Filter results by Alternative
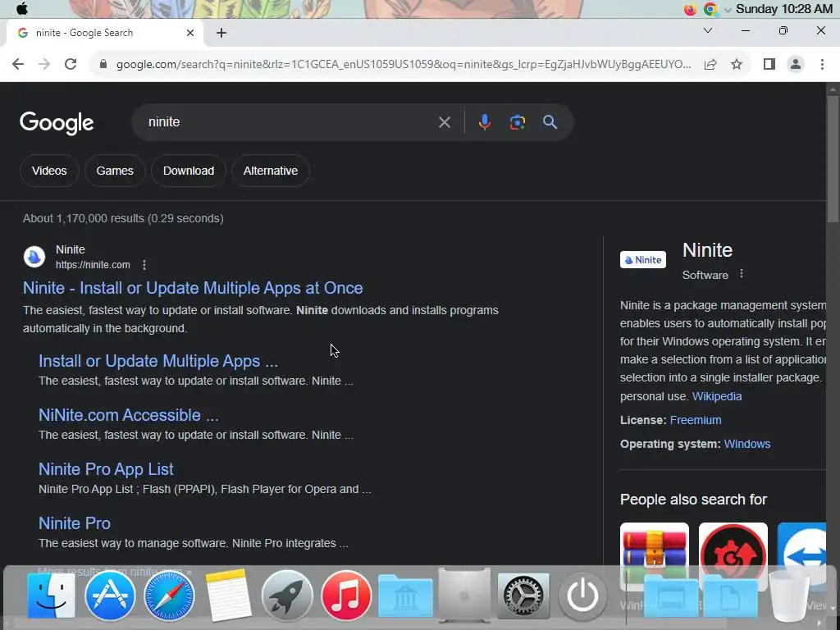 point(271,171)
